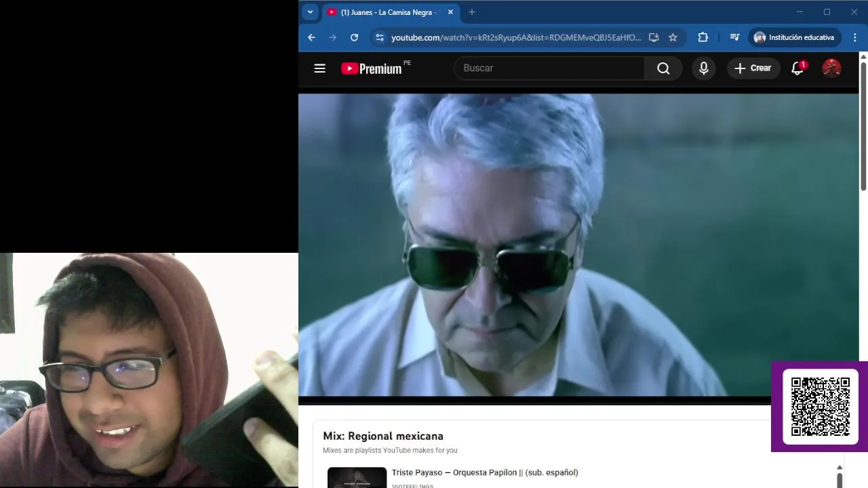Select the Juanes - La Camisa Negra tab
This screenshot has height=488, width=868.
[390, 12]
